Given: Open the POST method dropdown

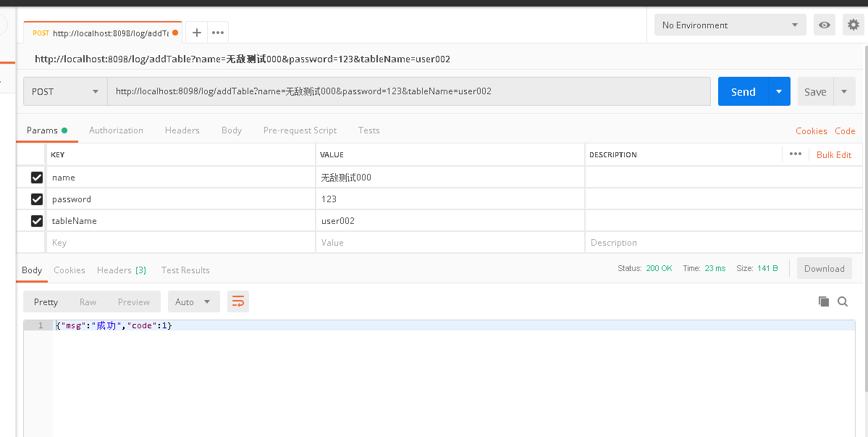Looking at the screenshot, I should tap(65, 92).
